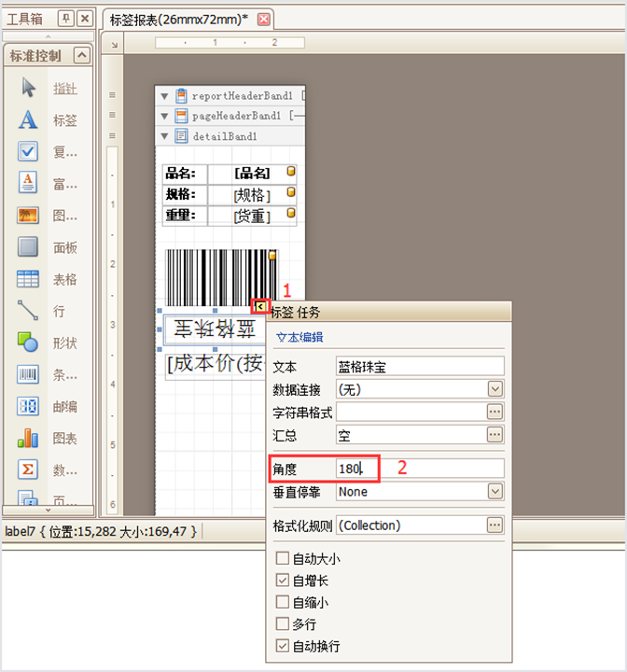Select the Pointer tool in toolbox

click(x=28, y=89)
